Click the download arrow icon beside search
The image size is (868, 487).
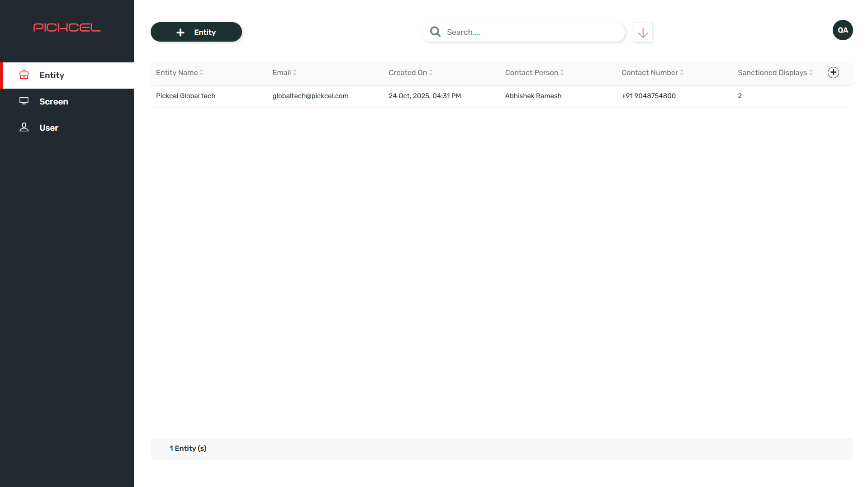[642, 32]
